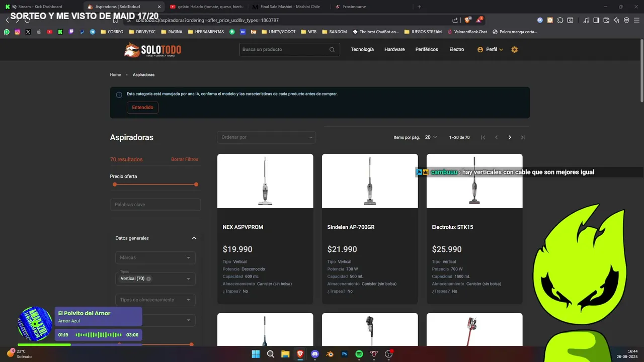Open the HERRAMIENTAS bookmarks folder
644x362 pixels.
tap(206, 32)
